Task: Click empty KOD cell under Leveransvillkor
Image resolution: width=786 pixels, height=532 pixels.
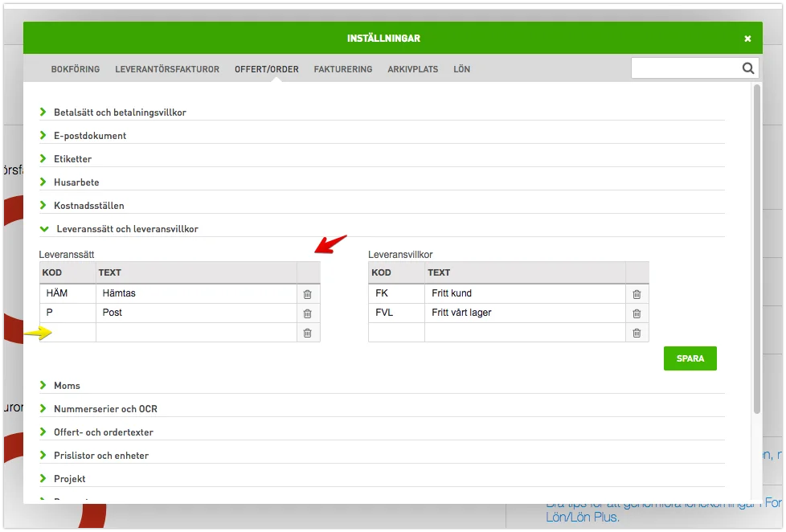Action: click(396, 333)
